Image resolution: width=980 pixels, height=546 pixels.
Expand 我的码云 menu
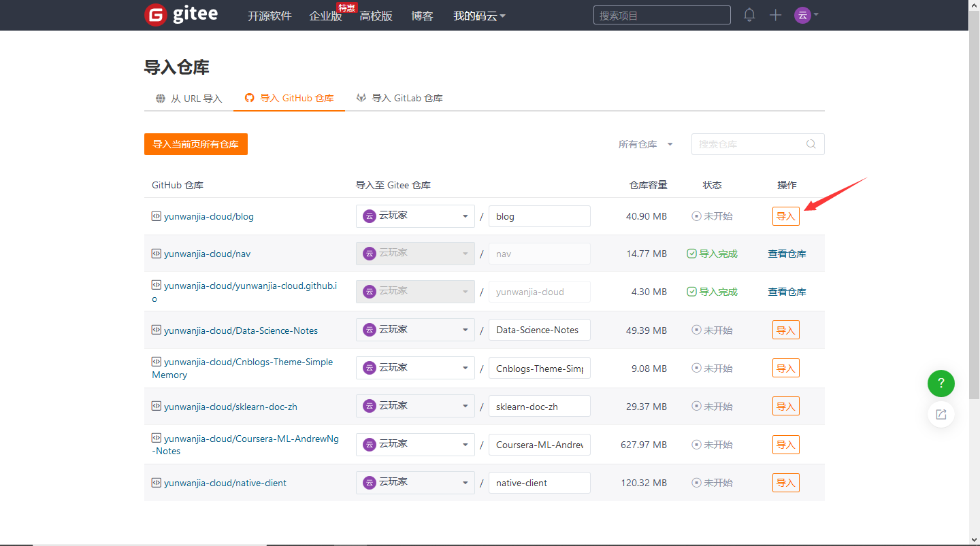tap(479, 16)
